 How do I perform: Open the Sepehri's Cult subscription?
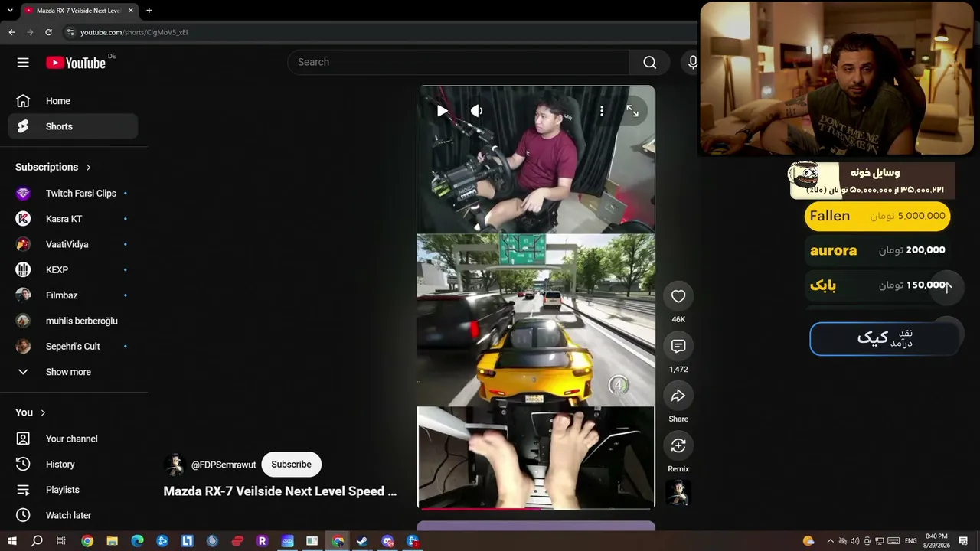pyautogui.click(x=73, y=346)
